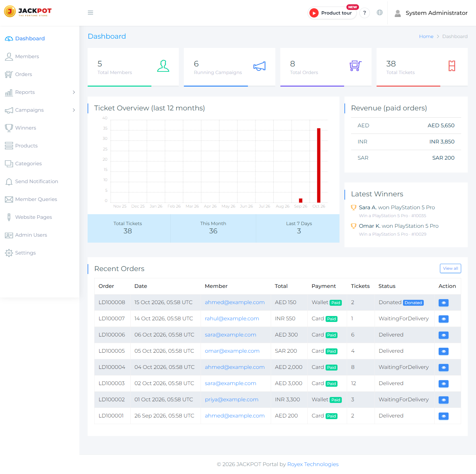Open Winners in the sidebar
This screenshot has height=474, width=476.
[x=40, y=128]
